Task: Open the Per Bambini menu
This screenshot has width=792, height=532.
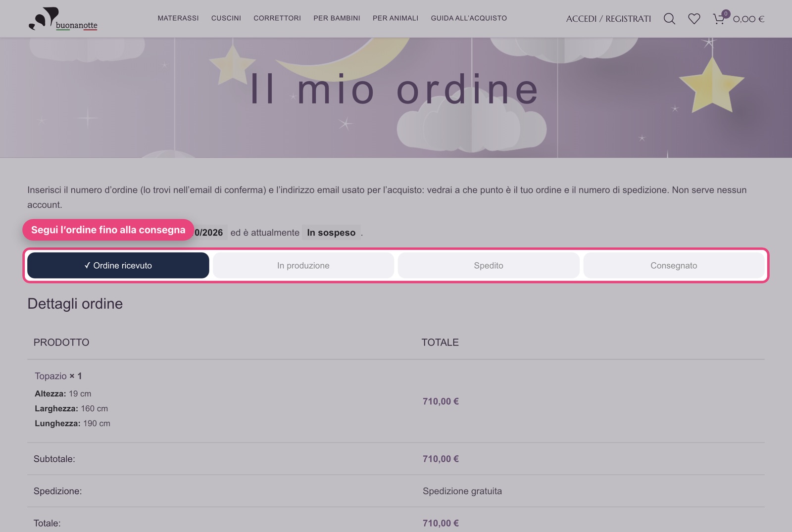Action: tap(337, 18)
